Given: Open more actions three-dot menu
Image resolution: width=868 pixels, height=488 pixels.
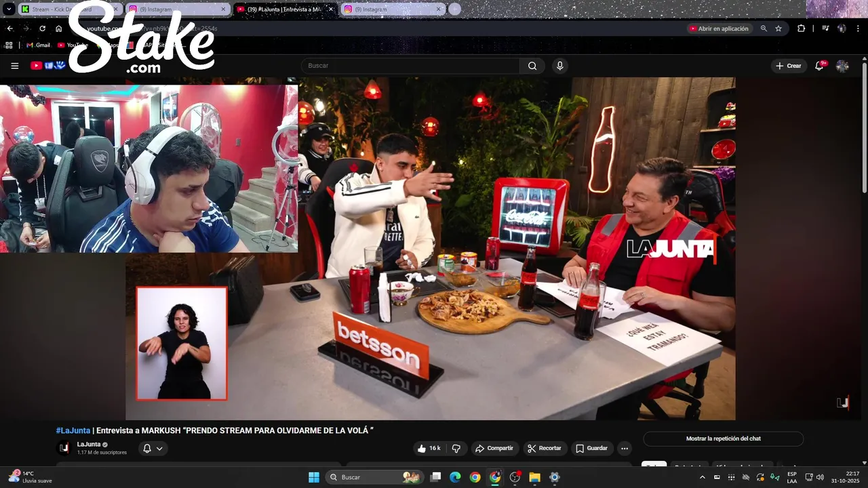Looking at the screenshot, I should (x=625, y=448).
